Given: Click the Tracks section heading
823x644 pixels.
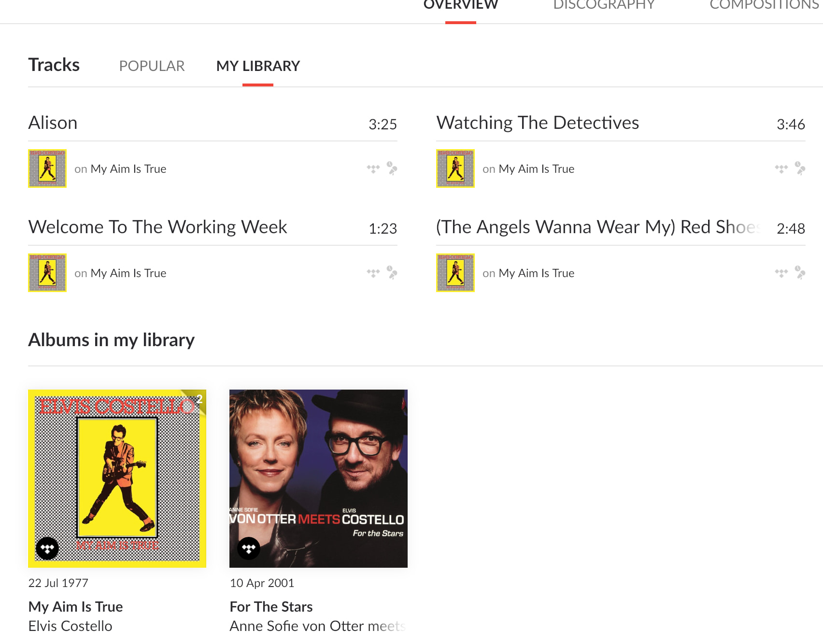Looking at the screenshot, I should click(54, 65).
